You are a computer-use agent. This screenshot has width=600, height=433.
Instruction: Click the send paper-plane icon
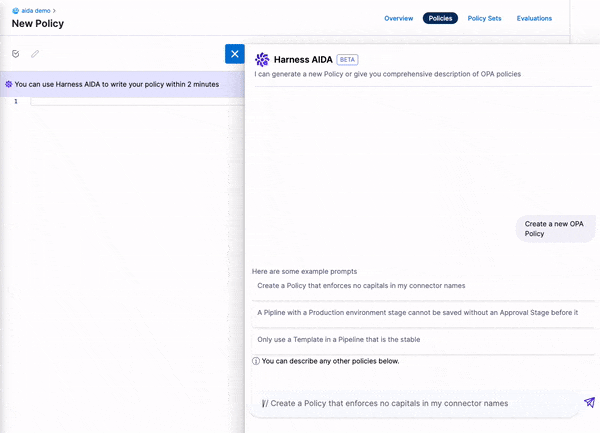coord(589,402)
